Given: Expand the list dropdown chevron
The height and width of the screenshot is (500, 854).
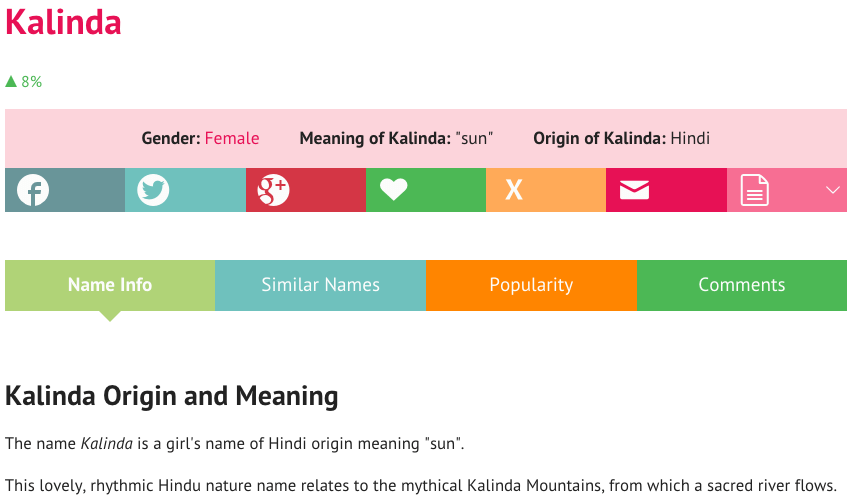Looking at the screenshot, I should tap(832, 190).
